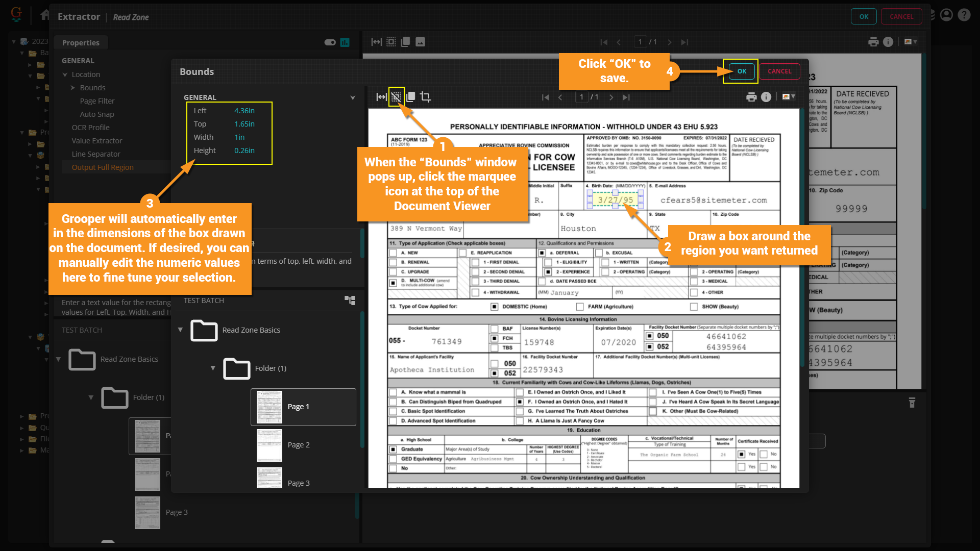Click the info icon in Bounds viewer toolbar
Screen dimensions: 980x551
tap(766, 97)
